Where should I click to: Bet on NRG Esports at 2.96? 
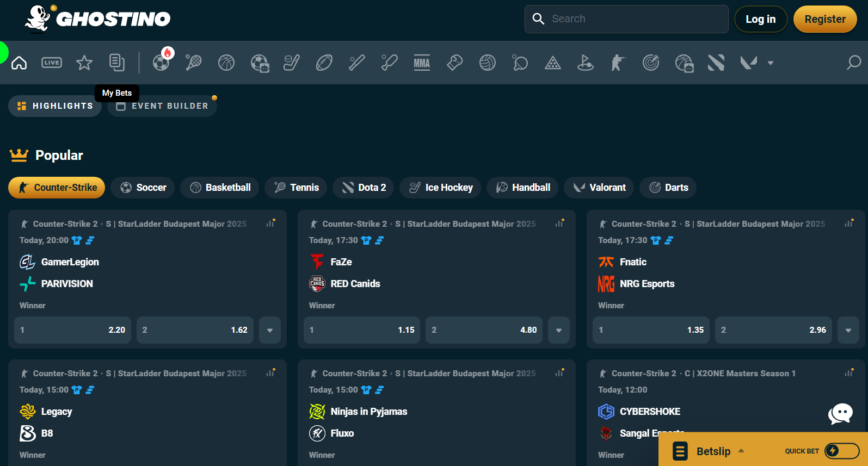pos(773,330)
